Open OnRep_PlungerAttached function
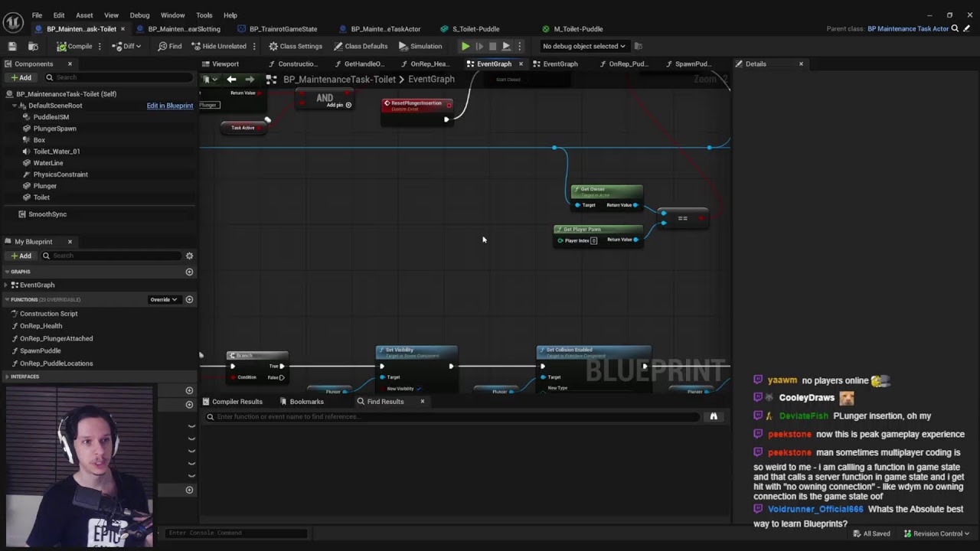This screenshot has width=980, height=551. click(x=56, y=338)
